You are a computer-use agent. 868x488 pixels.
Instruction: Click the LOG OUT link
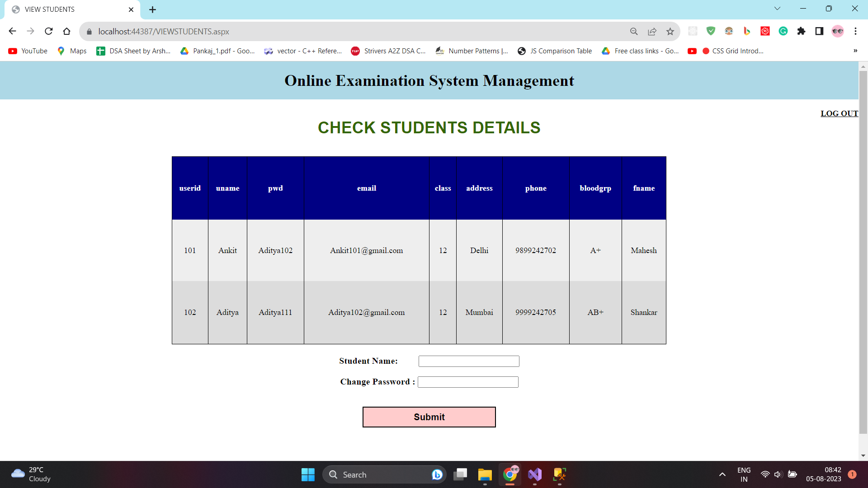[x=839, y=113]
